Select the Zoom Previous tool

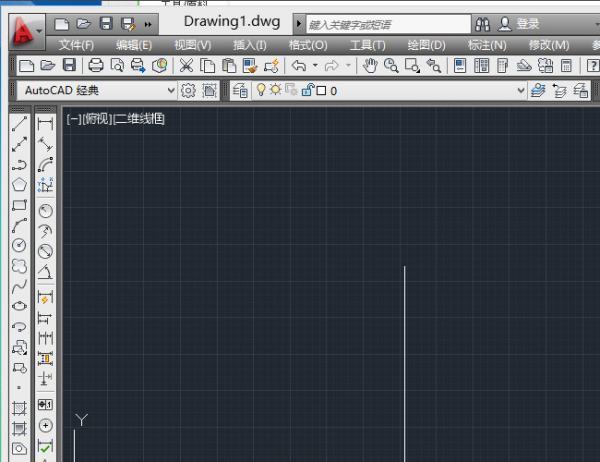pos(434,65)
